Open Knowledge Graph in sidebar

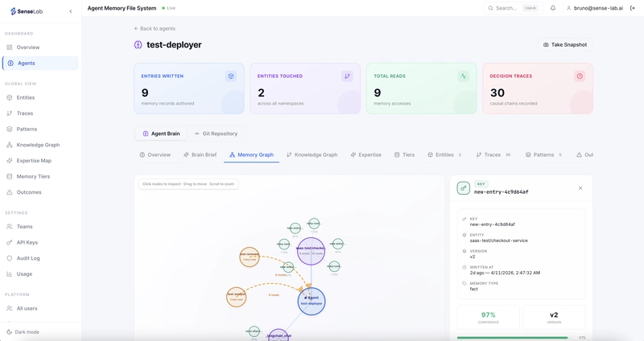(x=38, y=145)
